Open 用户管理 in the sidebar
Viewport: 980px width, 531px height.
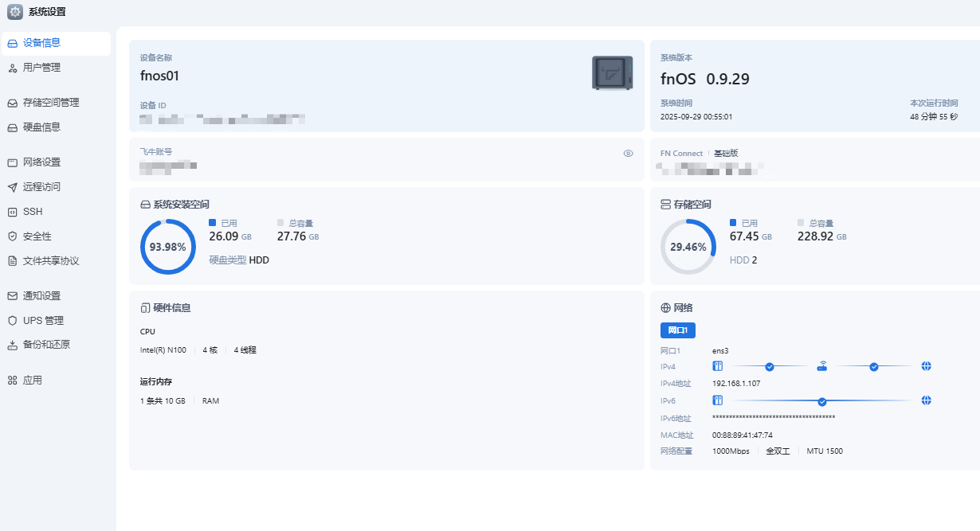click(56, 68)
